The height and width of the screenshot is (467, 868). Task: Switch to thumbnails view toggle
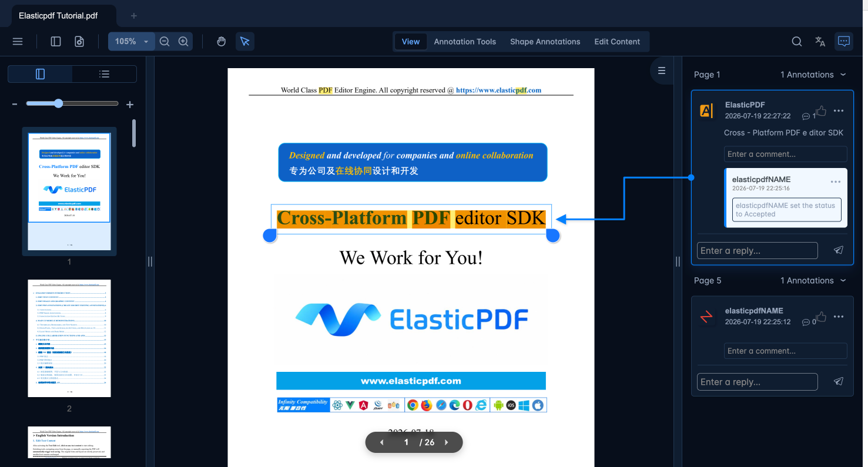click(40, 74)
